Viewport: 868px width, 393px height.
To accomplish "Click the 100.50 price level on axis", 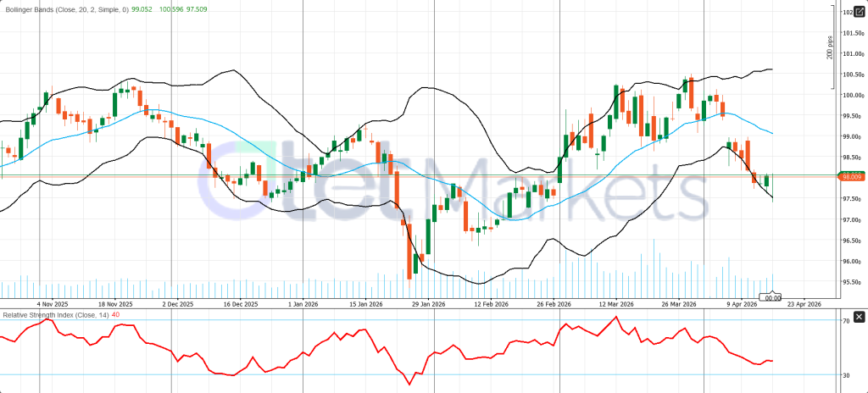I will pyautogui.click(x=851, y=74).
